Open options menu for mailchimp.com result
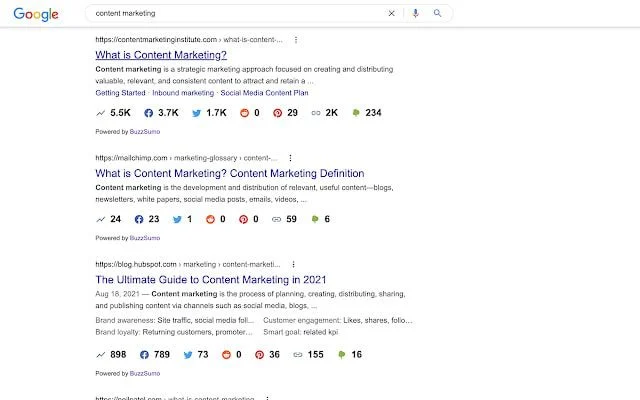The height and width of the screenshot is (400, 640). (x=290, y=158)
